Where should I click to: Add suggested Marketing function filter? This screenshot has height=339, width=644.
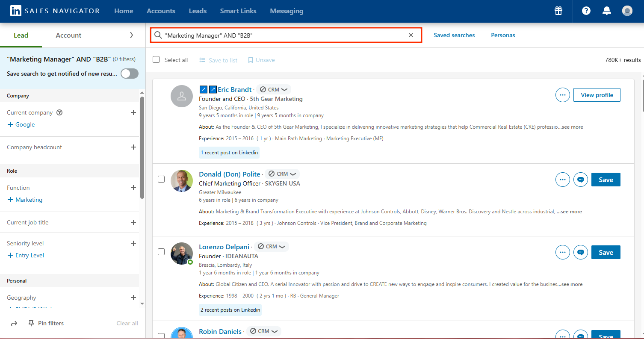(25, 200)
